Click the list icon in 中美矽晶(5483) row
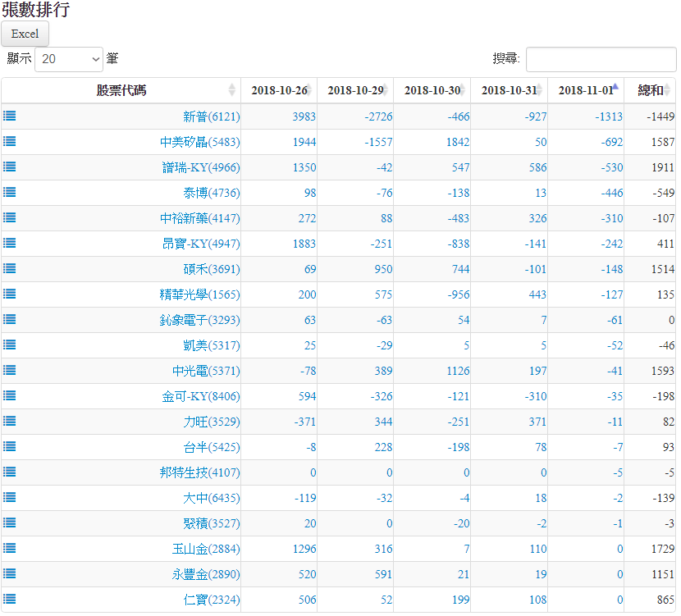This screenshot has height=616, width=681. coord(10,142)
